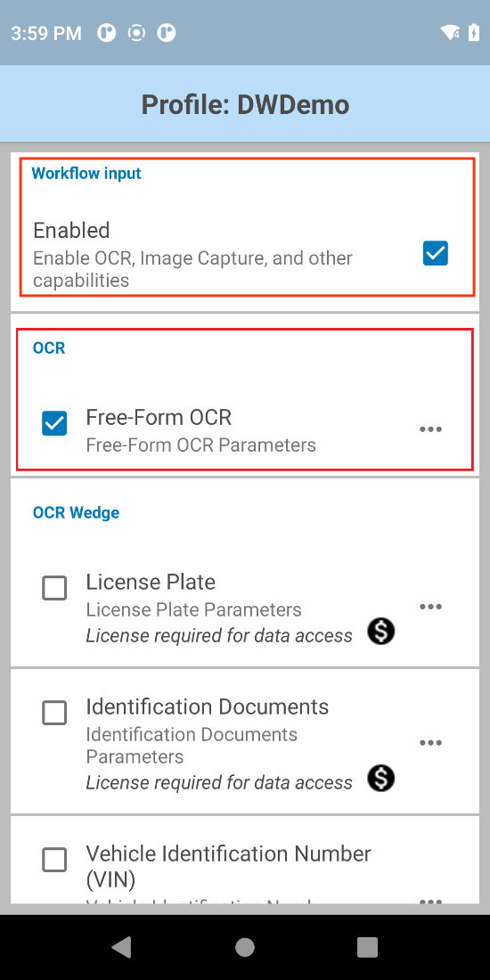The width and height of the screenshot is (490, 980).
Task: Tap the Wi-Fi status icon
Action: [450, 32]
